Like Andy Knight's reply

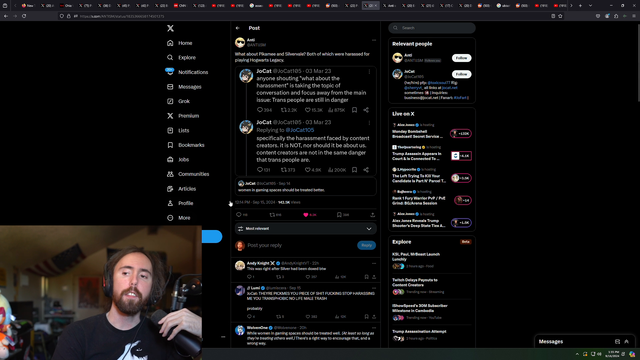tap(308, 277)
